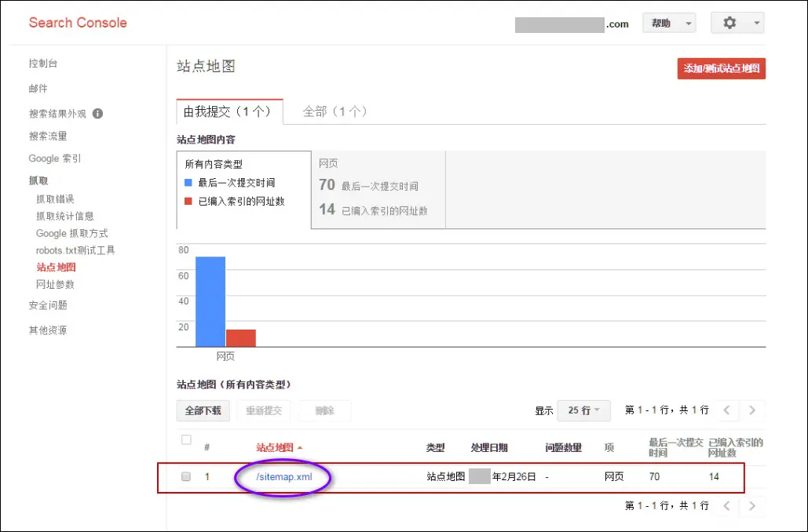Click info icon beside 搜索结果外观
The width and height of the screenshot is (808, 532).
pos(97,113)
